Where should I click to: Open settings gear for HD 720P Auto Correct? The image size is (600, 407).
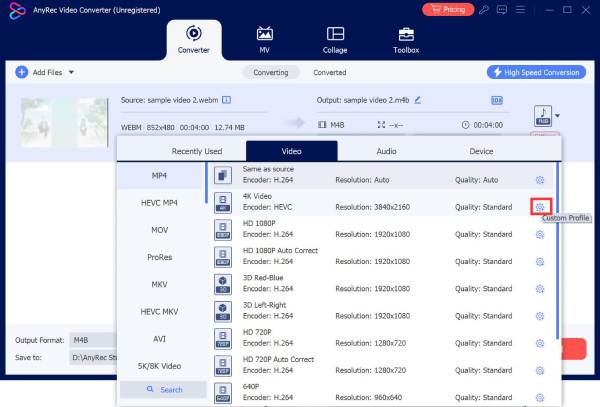(540, 370)
